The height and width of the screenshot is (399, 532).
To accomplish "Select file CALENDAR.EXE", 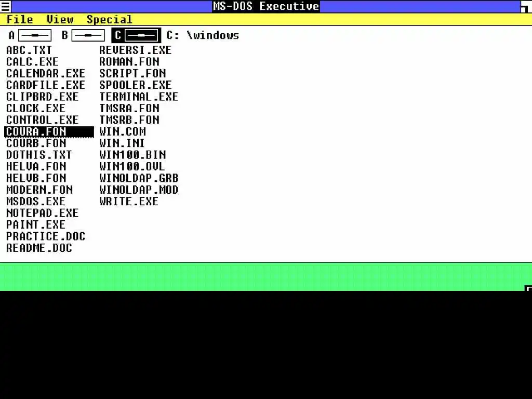I will pyautogui.click(x=46, y=73).
